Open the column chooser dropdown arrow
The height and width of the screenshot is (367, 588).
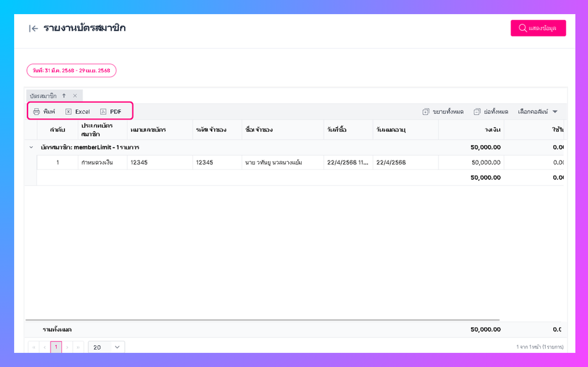(x=555, y=111)
